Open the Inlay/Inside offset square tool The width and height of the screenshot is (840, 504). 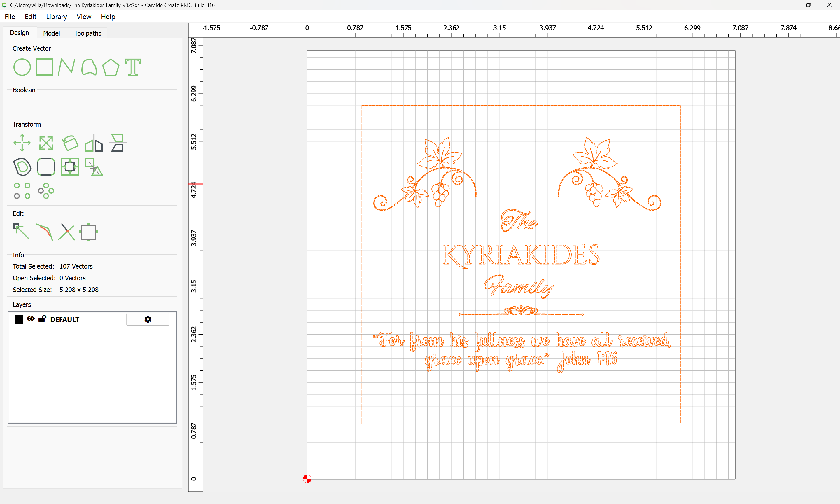pyautogui.click(x=70, y=167)
